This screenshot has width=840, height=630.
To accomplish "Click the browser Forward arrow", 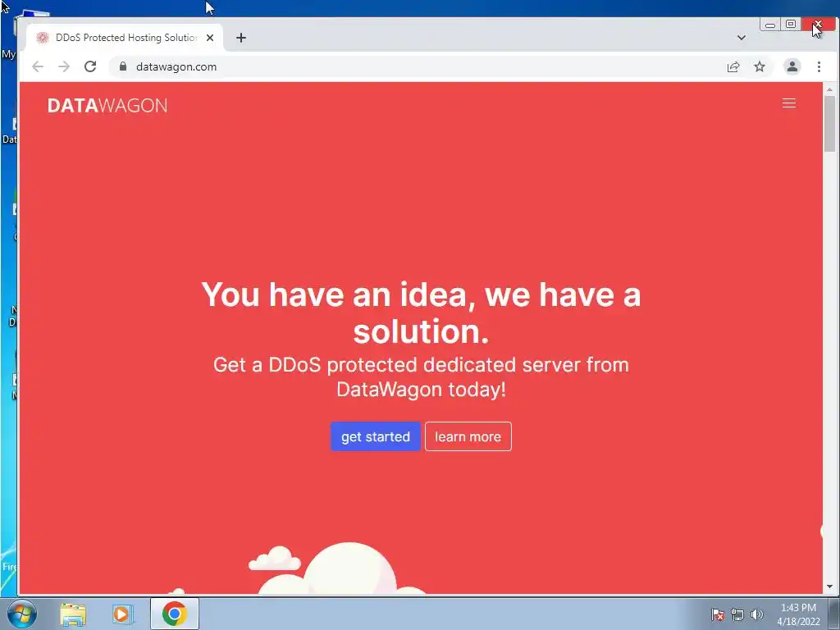I will click(x=64, y=66).
